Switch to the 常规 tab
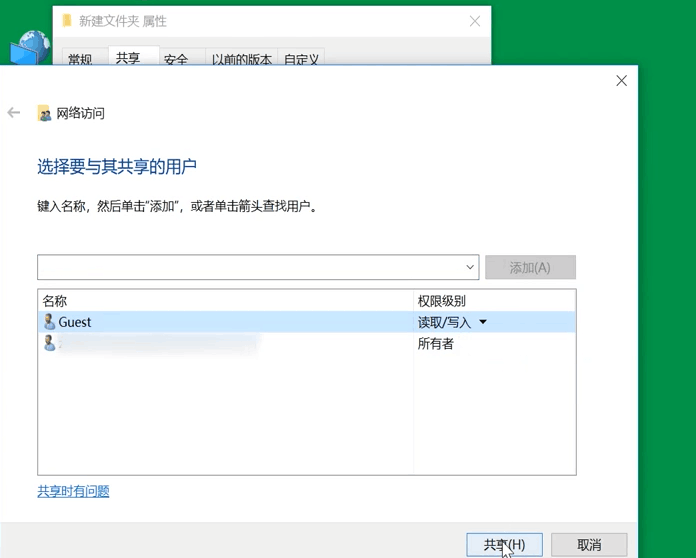This screenshot has height=558, width=696. pos(80,59)
